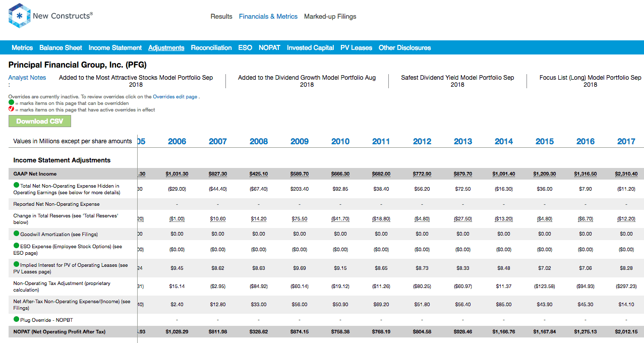This screenshot has height=343, width=644.
Task: Click the New Constructs hexagon logo
Action: point(19,16)
